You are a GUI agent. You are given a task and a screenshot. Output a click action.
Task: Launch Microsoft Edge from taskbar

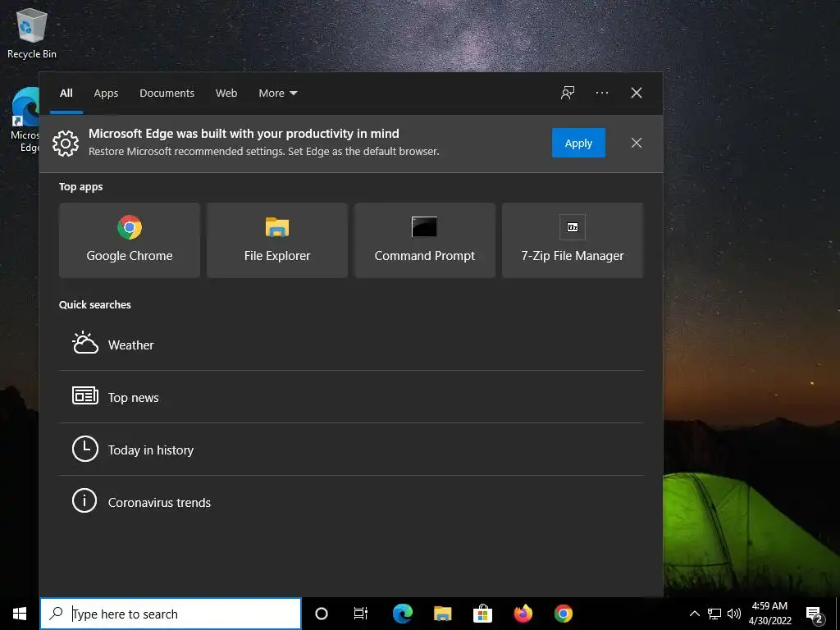402,614
